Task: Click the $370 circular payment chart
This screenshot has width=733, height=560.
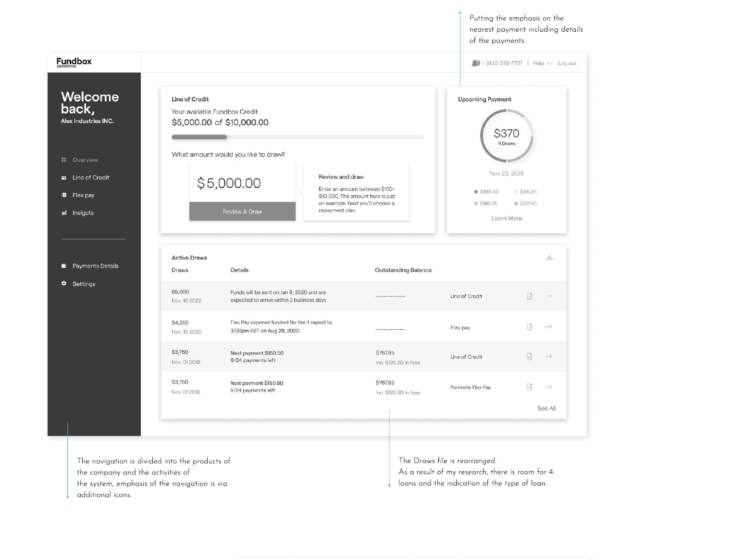Action: coord(507,136)
